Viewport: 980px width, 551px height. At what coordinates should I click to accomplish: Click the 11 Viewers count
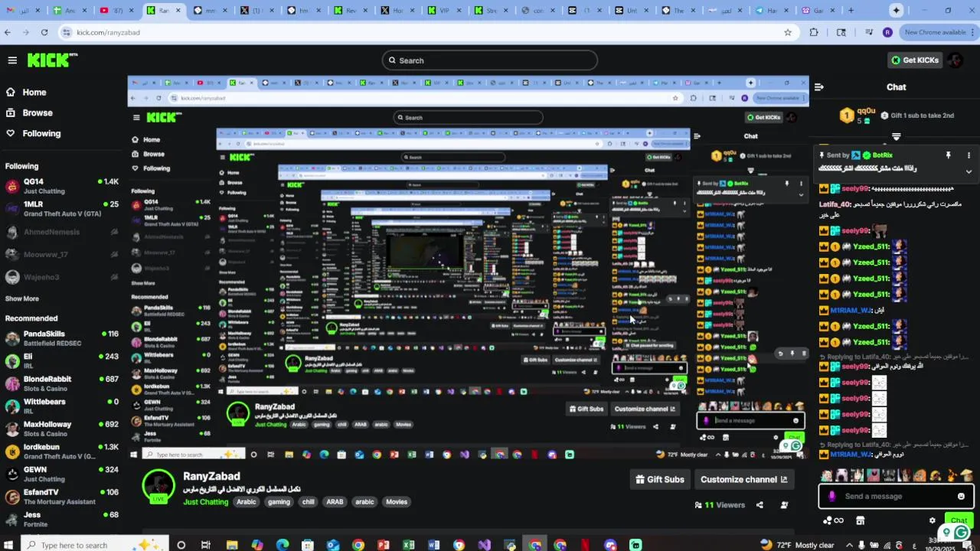[720, 505]
